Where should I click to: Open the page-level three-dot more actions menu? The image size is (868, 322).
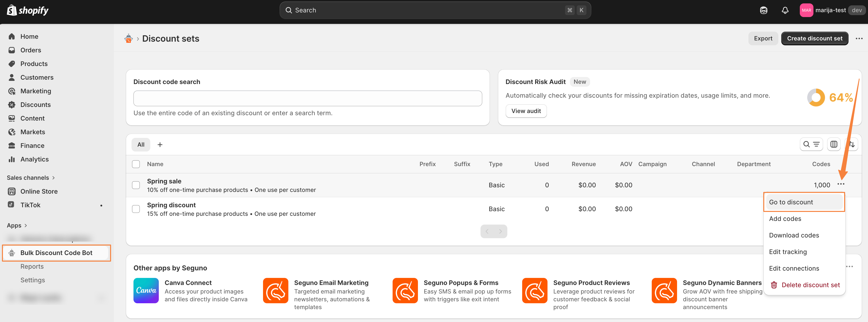[x=859, y=38]
